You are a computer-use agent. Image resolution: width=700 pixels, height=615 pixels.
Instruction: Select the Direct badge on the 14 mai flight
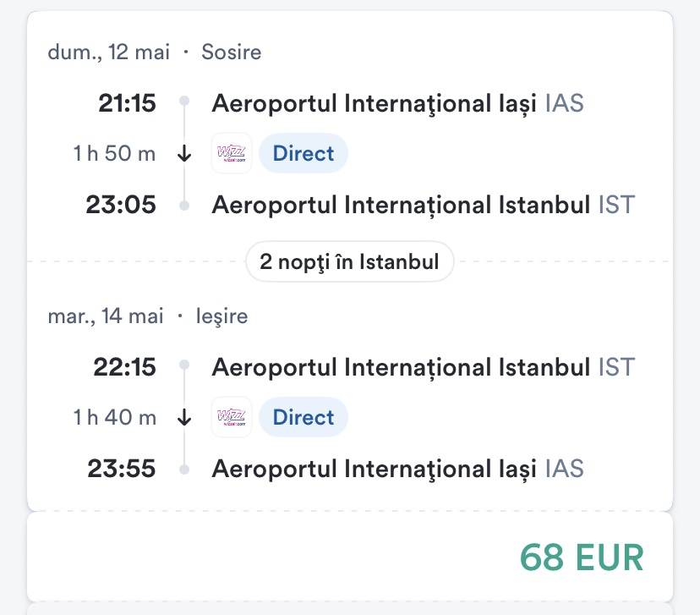(304, 417)
